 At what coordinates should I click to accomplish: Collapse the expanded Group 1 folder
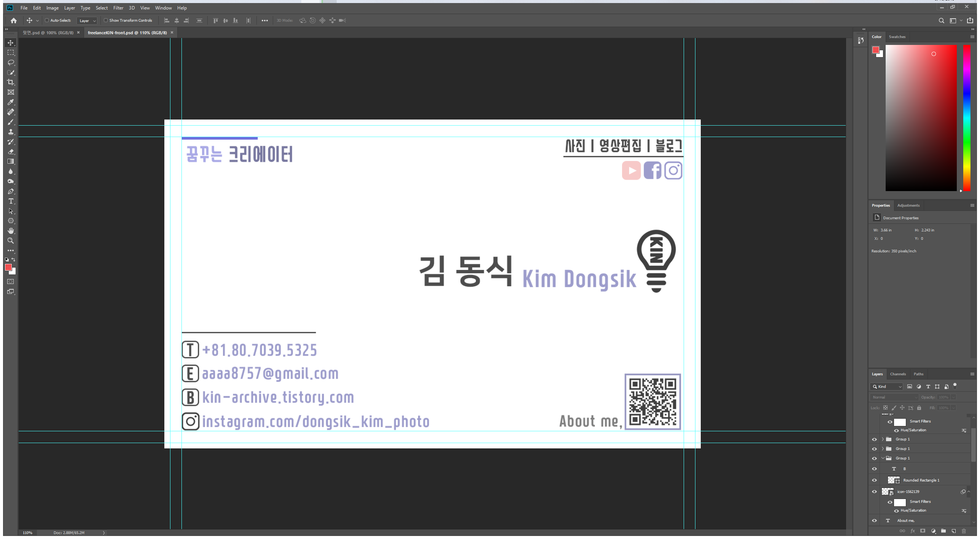point(883,458)
